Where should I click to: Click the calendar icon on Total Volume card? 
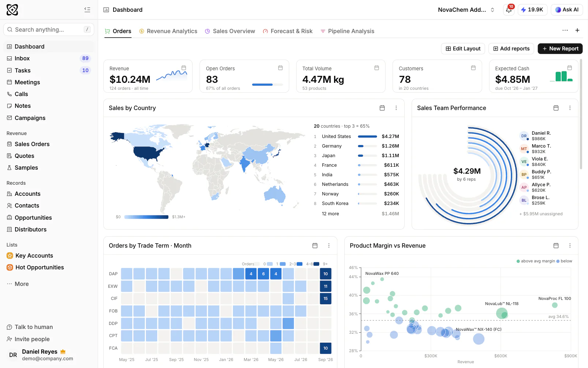click(x=377, y=68)
